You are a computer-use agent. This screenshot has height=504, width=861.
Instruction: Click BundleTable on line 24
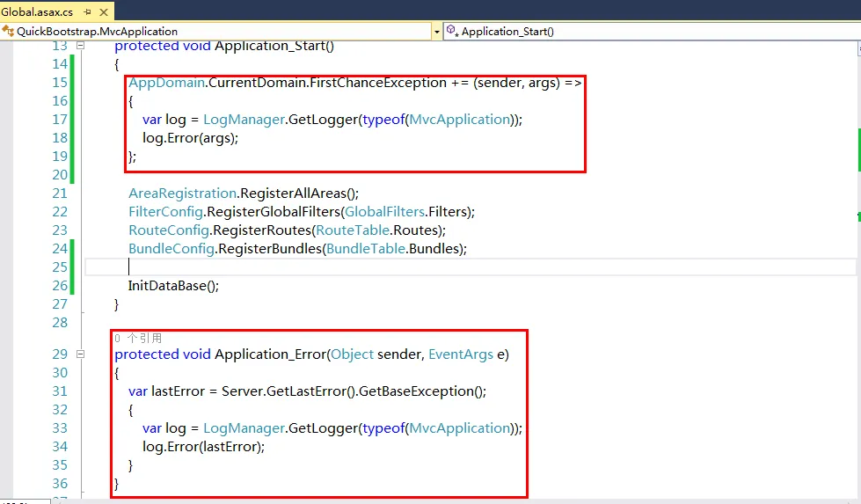tap(366, 249)
